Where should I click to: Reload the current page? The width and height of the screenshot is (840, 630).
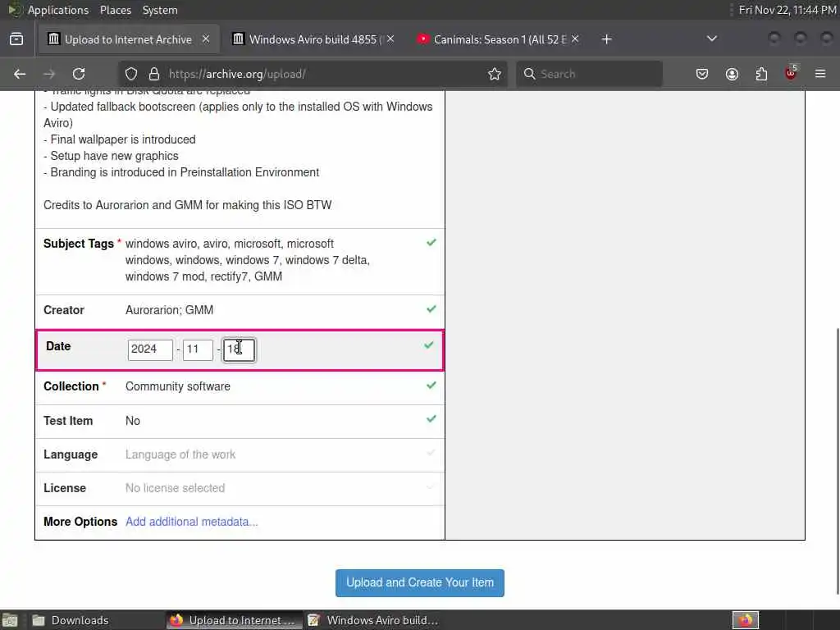tap(79, 74)
